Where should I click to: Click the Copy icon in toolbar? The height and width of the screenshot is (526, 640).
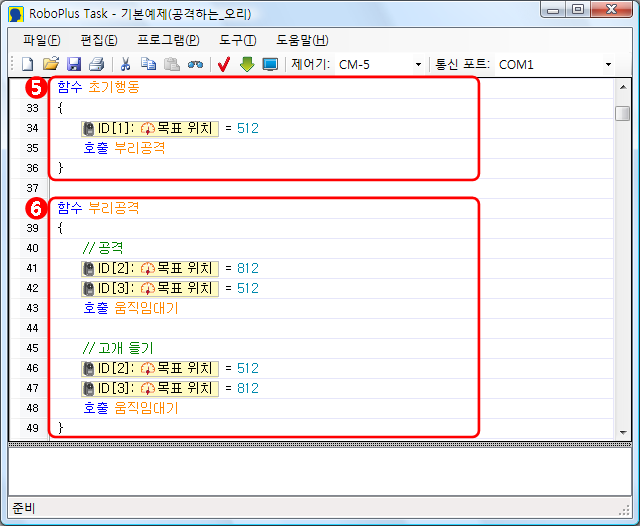(149, 64)
